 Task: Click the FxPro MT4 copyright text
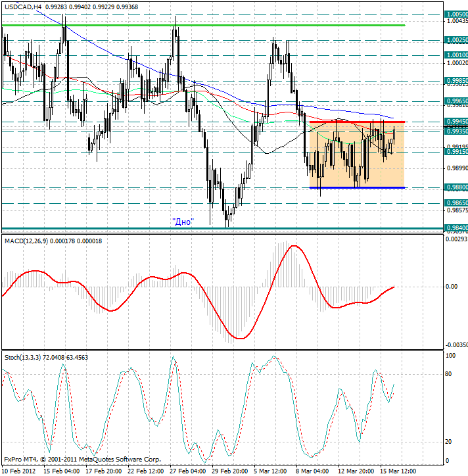[82, 459]
